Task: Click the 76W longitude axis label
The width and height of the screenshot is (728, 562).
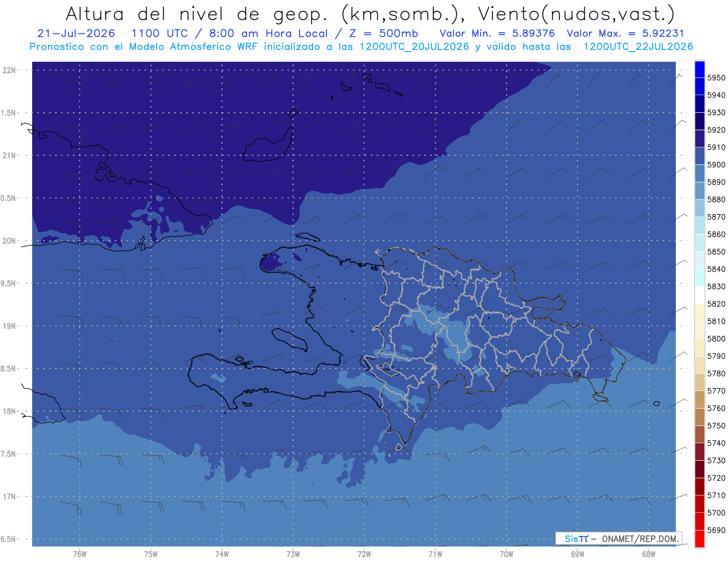Action: coord(79,554)
